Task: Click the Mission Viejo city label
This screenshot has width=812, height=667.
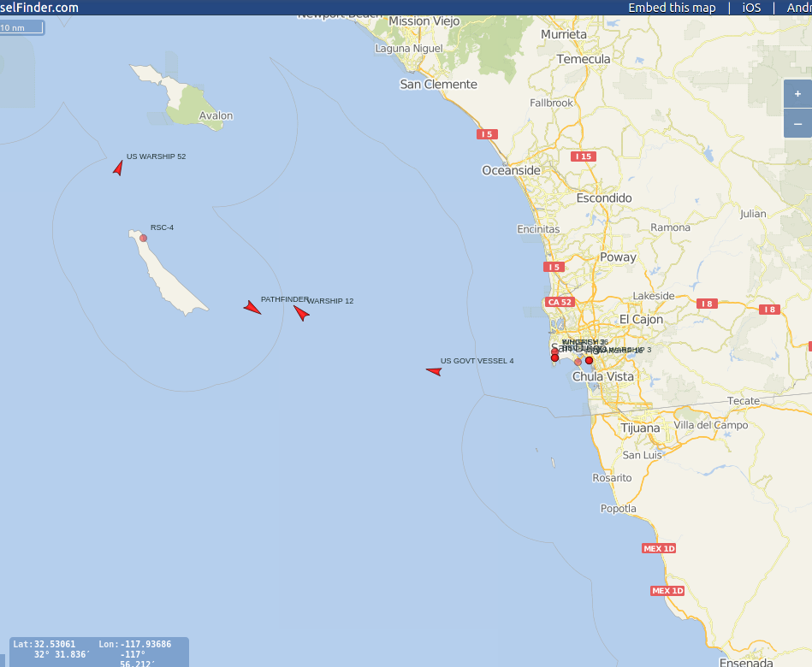Action: [424, 21]
